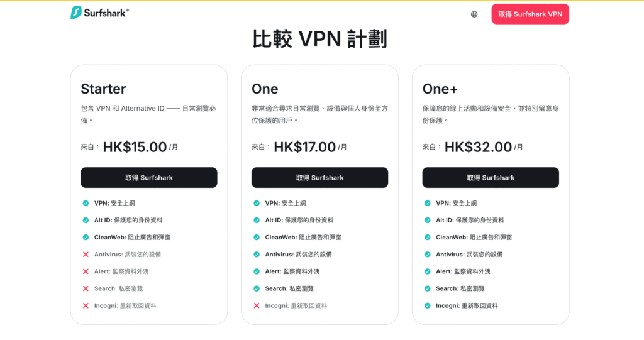Click the 比較 VPN 計劃 page heading
This screenshot has width=644, height=340.
tap(319, 39)
